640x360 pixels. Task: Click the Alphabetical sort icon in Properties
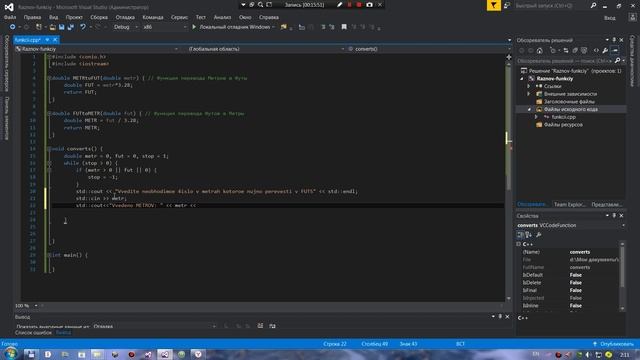pyautogui.click(x=529, y=235)
